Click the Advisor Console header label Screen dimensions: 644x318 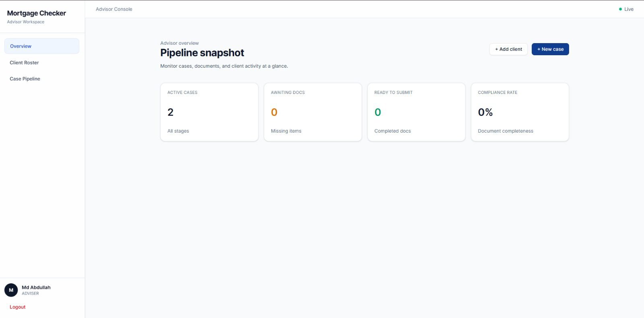(x=114, y=9)
